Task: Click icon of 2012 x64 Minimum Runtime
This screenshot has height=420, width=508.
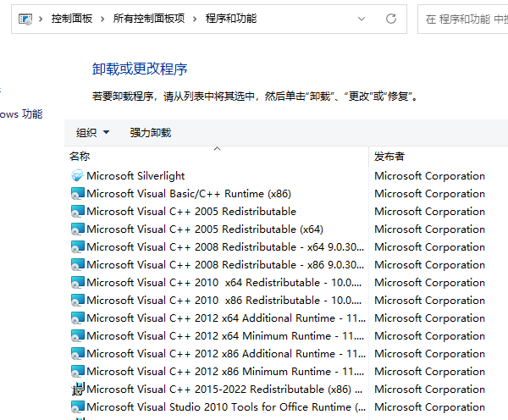Action: (77, 335)
